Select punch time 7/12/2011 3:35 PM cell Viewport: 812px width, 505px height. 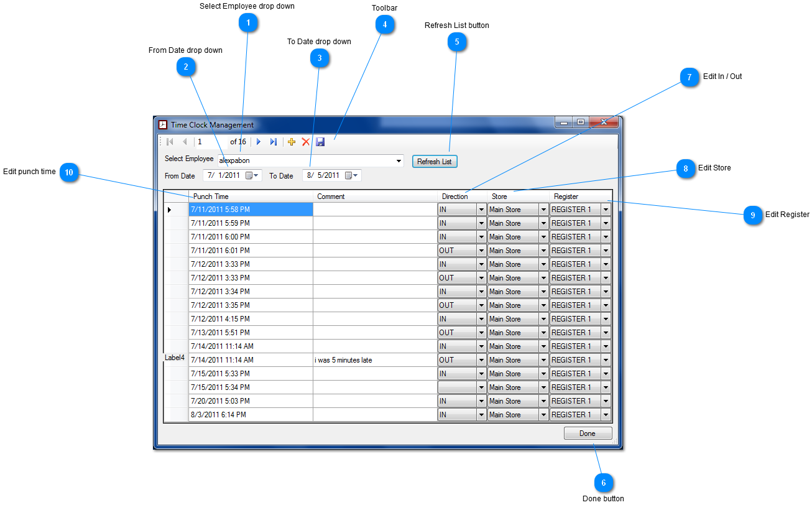(251, 305)
